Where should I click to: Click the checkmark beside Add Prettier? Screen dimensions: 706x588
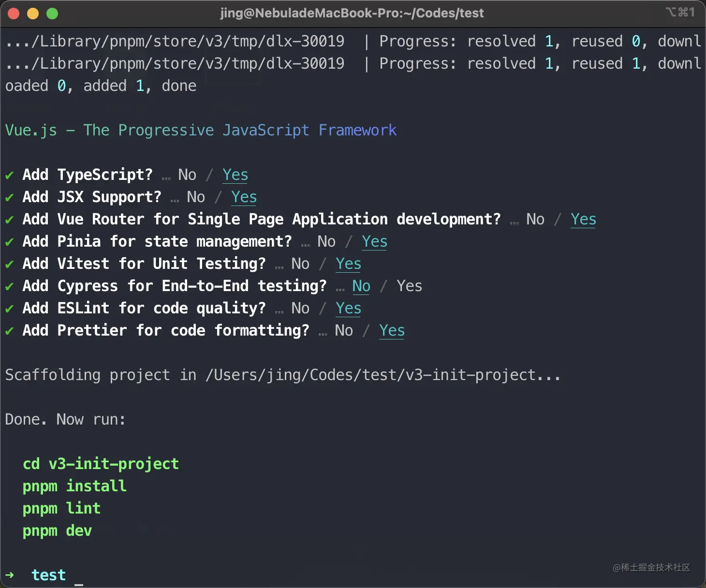[x=9, y=331]
